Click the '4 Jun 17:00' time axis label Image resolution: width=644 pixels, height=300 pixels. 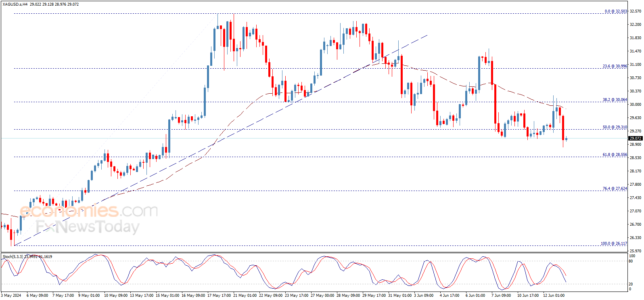450,296
